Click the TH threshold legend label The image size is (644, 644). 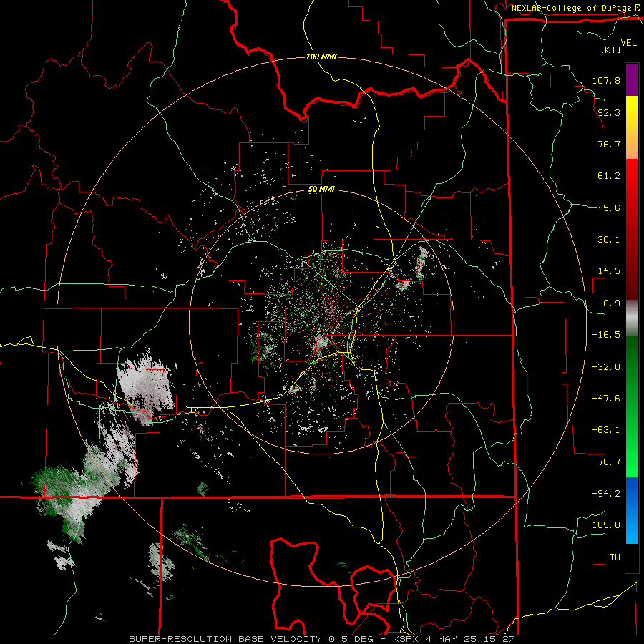pyautogui.click(x=615, y=557)
